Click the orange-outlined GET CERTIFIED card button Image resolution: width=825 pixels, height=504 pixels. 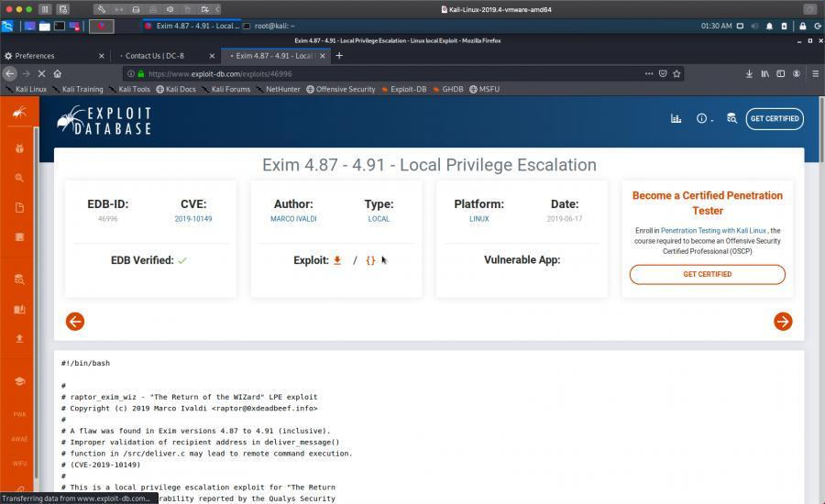point(707,274)
